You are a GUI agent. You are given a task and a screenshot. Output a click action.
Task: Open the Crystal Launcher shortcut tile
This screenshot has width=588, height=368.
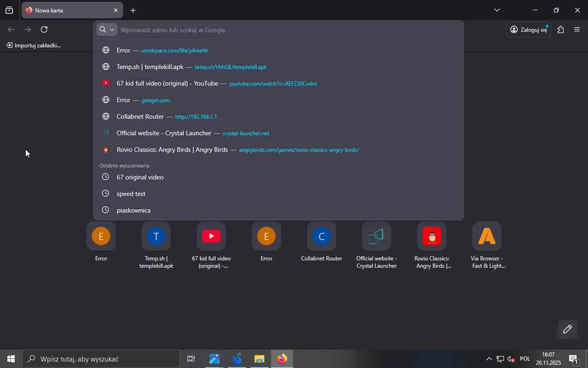377,246
